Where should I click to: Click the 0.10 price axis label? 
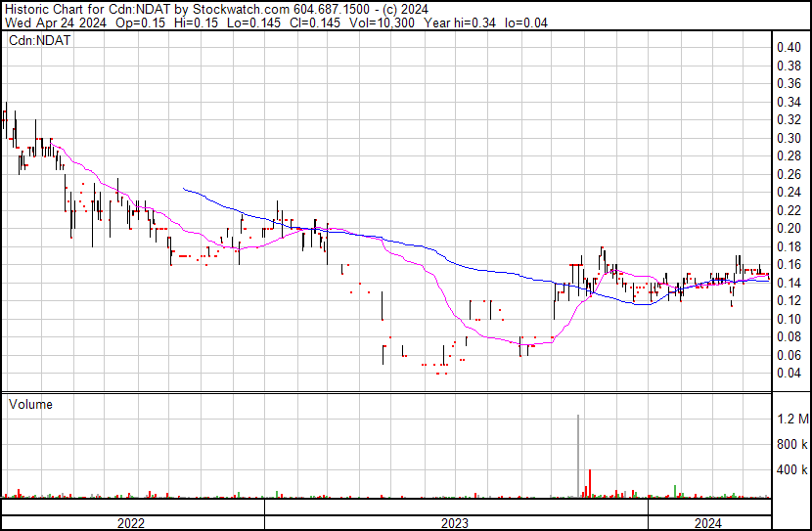pos(789,319)
